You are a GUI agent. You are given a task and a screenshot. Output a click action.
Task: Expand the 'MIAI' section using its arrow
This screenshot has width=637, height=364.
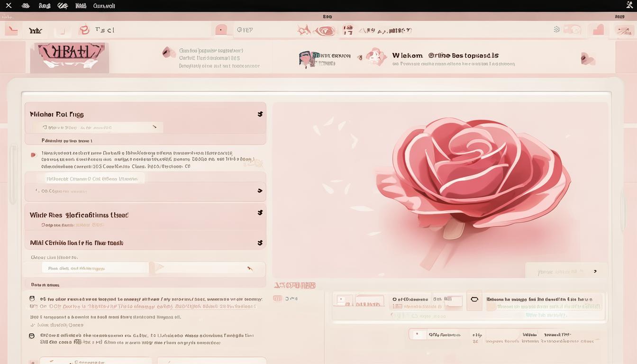[x=260, y=243]
